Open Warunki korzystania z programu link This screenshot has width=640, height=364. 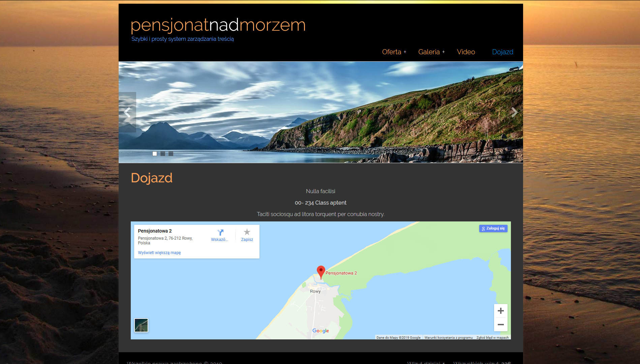click(x=448, y=337)
